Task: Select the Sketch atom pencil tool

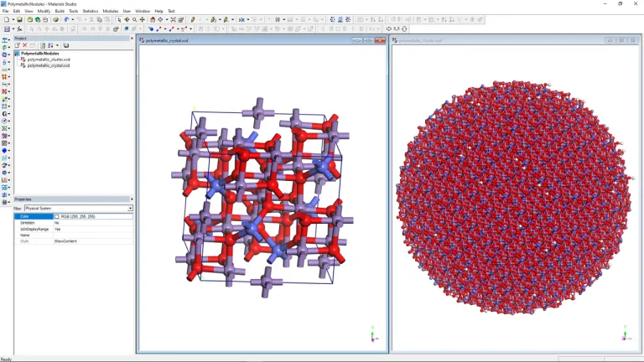Action: [x=192, y=19]
